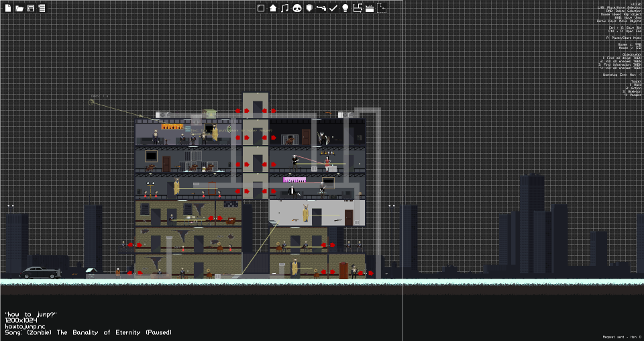Select the caged dog in dark room

290,140
